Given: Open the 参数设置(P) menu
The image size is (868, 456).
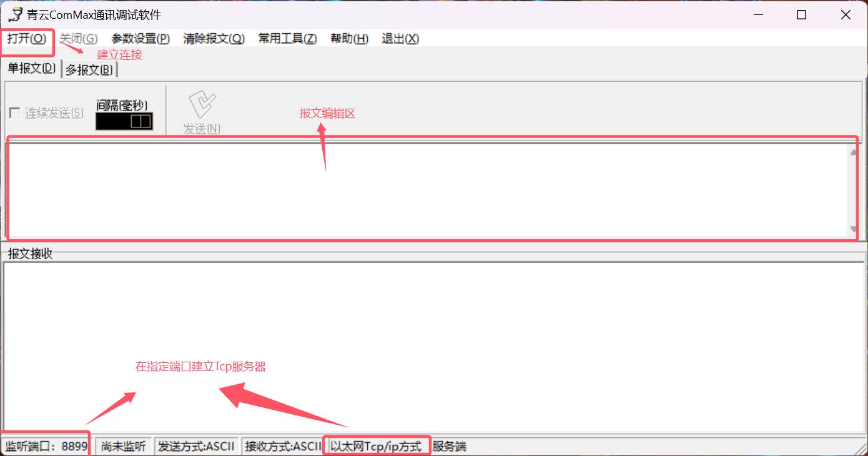Looking at the screenshot, I should click(141, 39).
